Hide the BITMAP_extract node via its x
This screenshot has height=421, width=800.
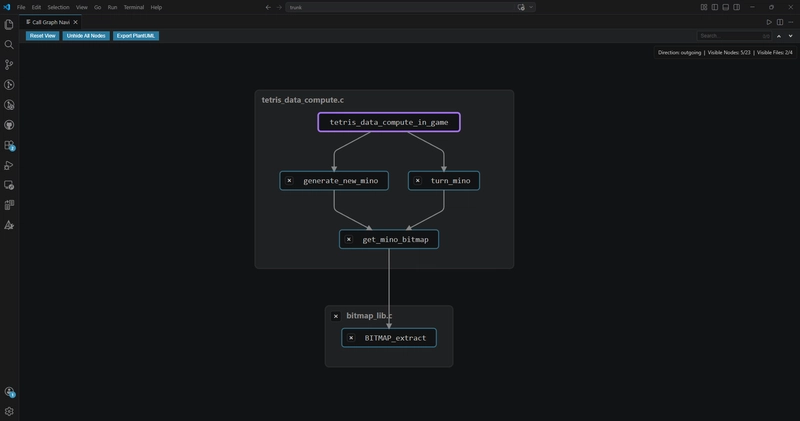pos(351,338)
